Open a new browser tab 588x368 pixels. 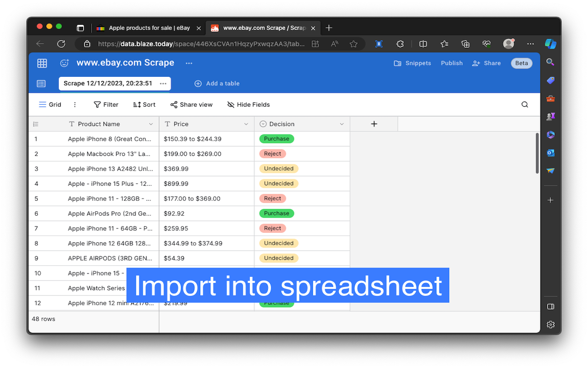(x=328, y=28)
